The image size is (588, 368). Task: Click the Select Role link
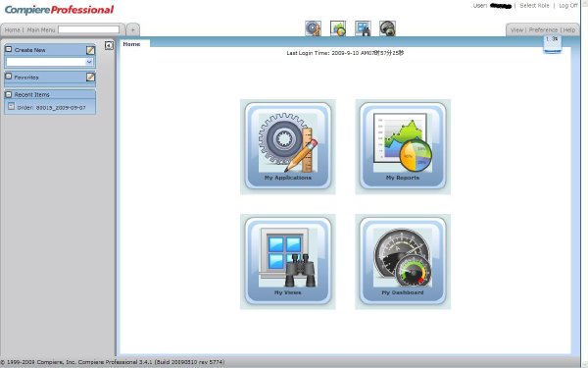coord(534,6)
